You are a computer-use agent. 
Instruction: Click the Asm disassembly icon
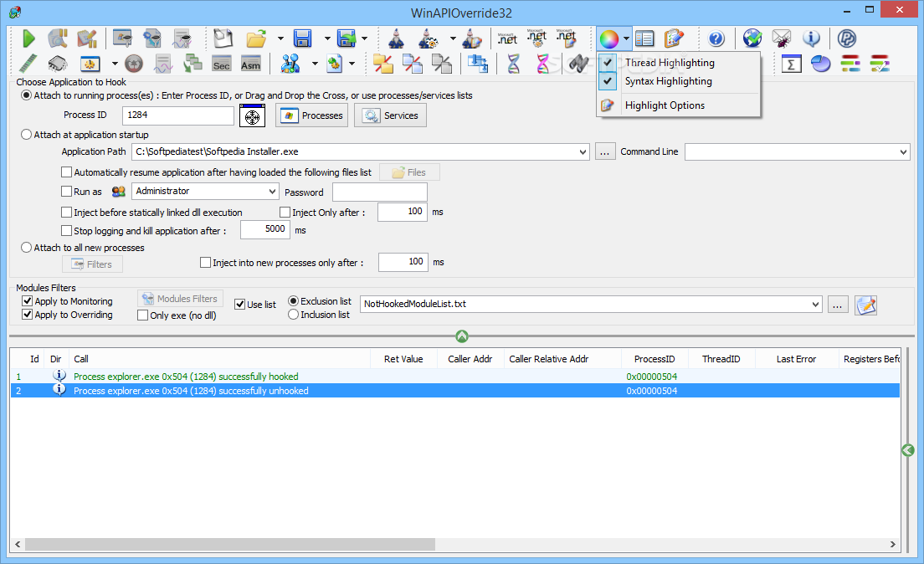[250, 64]
